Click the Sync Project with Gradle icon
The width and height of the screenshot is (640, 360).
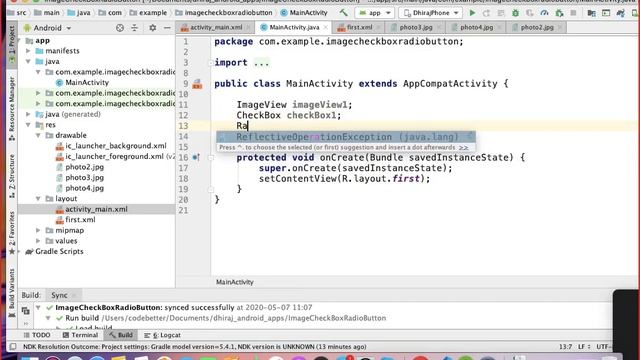coord(621,13)
